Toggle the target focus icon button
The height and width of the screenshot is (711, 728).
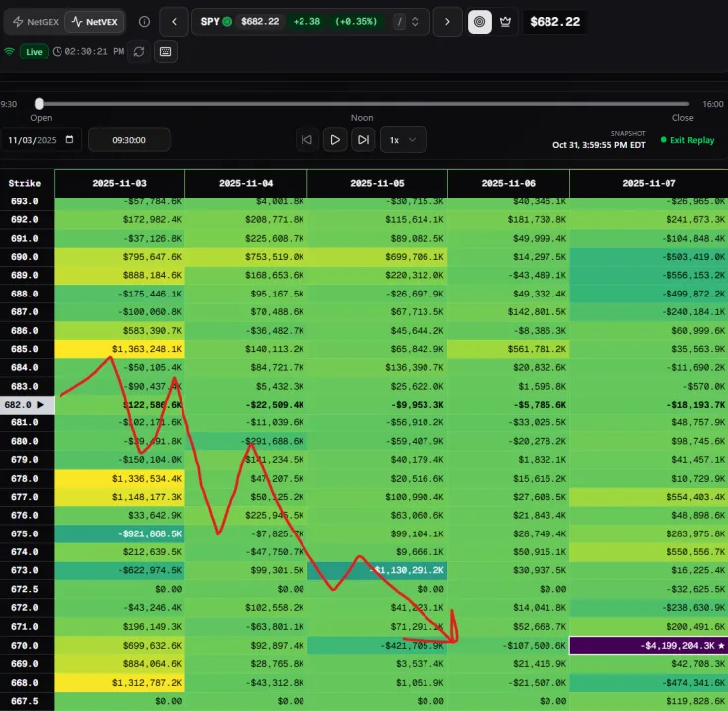(x=480, y=22)
